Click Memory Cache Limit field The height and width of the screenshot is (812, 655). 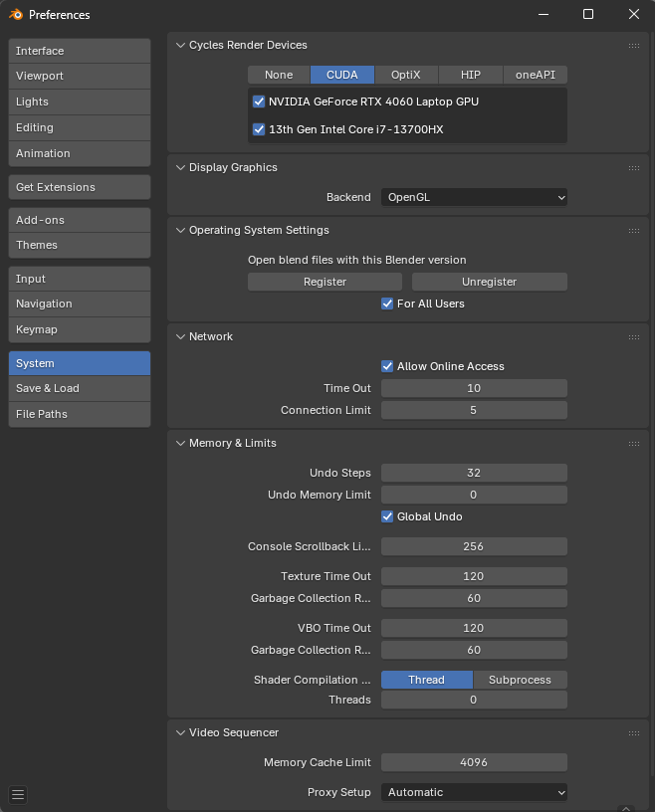[474, 762]
